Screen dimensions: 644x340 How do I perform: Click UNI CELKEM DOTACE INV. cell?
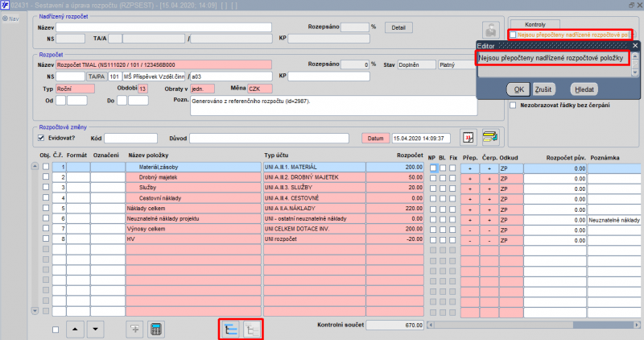[314, 229]
